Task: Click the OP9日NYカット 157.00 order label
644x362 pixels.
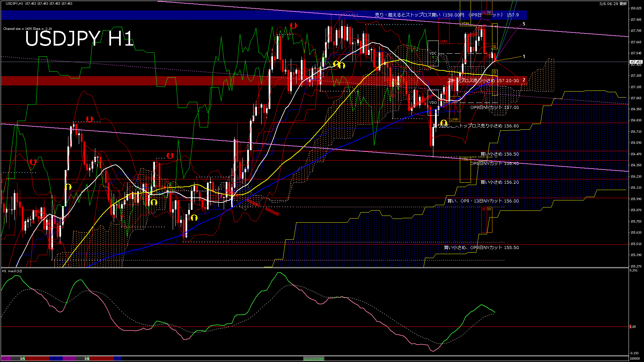Action: pos(494,108)
